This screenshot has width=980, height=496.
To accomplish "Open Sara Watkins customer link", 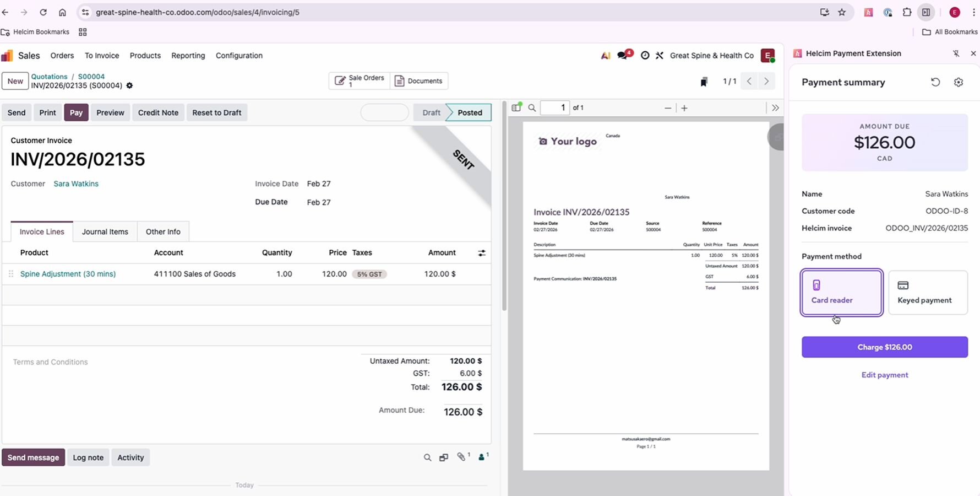I will pos(76,184).
